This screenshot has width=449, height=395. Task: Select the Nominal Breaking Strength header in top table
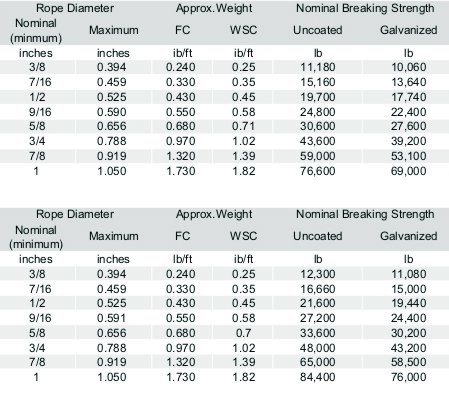365,8
